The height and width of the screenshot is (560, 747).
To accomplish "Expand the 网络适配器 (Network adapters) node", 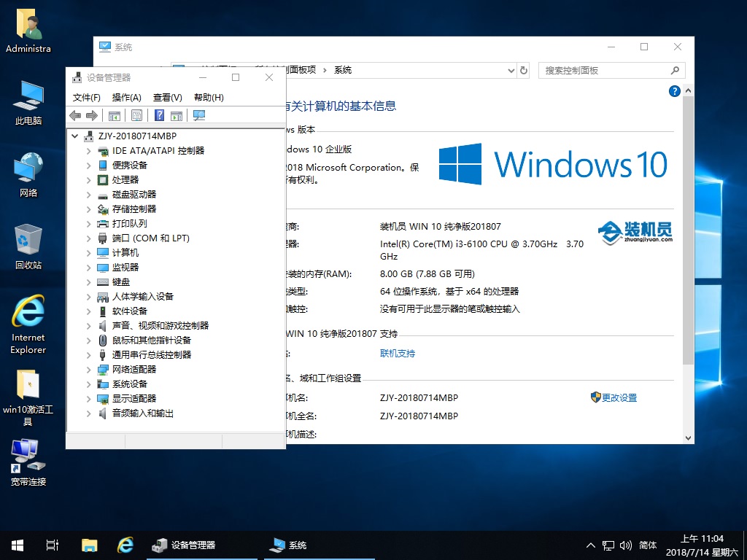I will coord(89,370).
